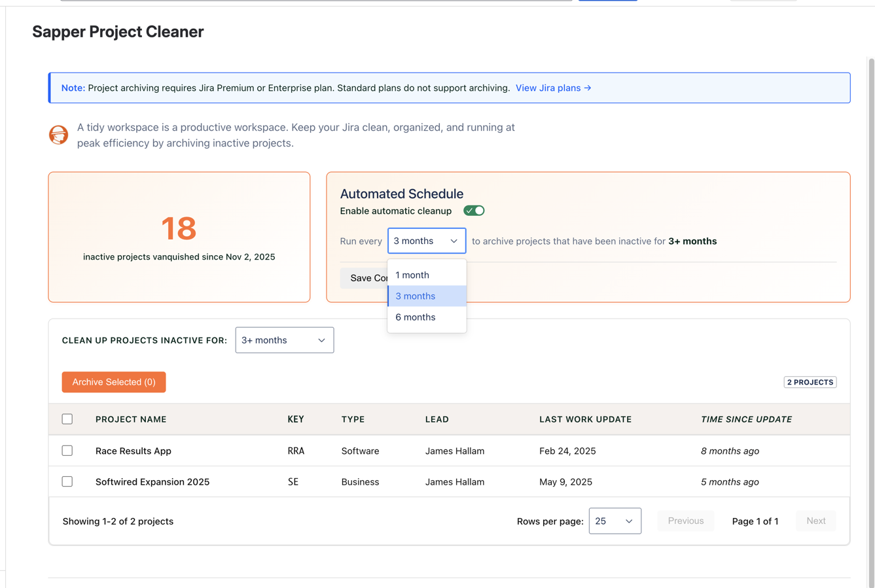Click the Sapper mascot icon
875x588 pixels.
58,135
